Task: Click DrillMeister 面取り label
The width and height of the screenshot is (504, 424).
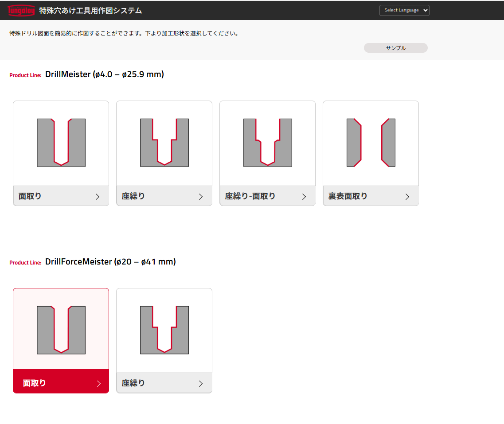Action: point(30,196)
